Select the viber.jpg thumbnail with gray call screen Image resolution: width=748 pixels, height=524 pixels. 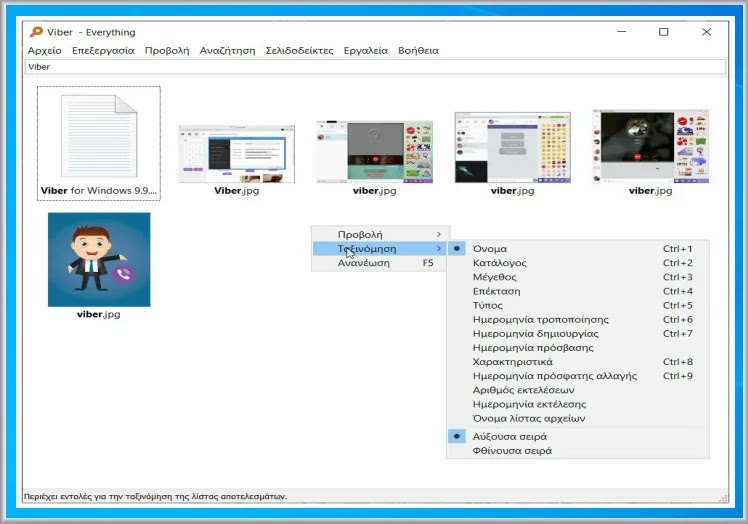click(x=375, y=152)
